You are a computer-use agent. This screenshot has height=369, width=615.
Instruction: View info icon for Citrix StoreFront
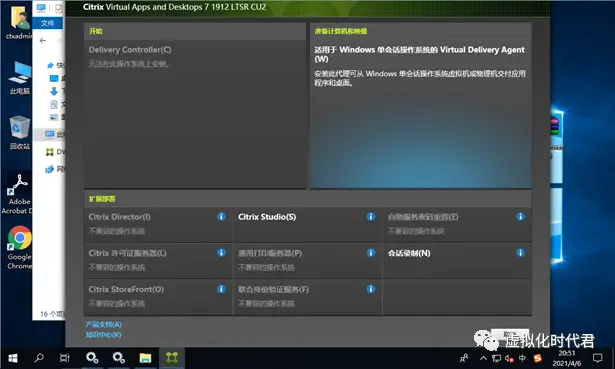221,289
